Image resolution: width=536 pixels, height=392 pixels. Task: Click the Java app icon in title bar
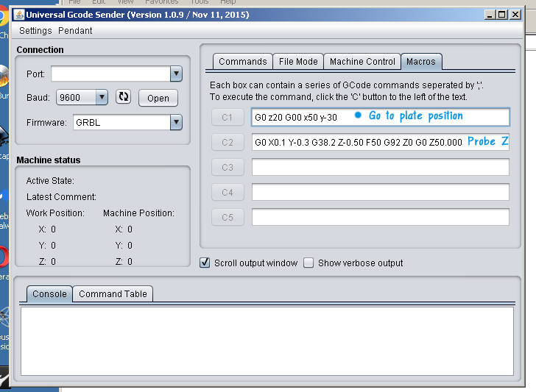click(19, 15)
